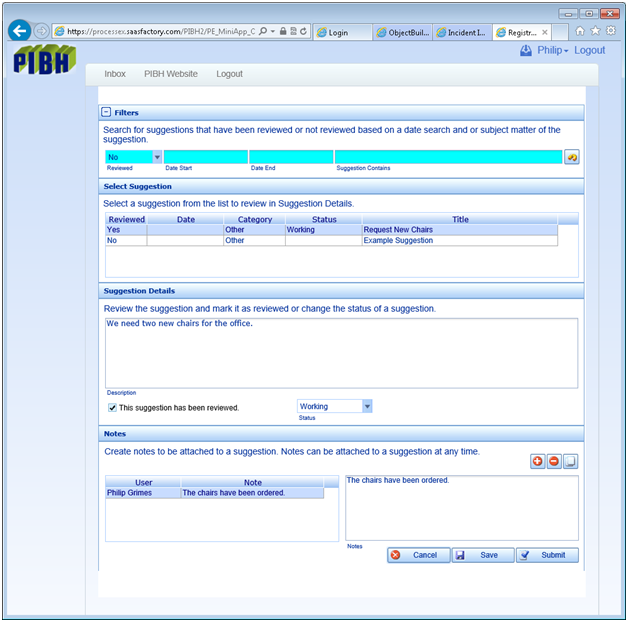Image resolution: width=628 pixels, height=622 pixels.
Task: Go back with browser back arrow
Action: 19,30
